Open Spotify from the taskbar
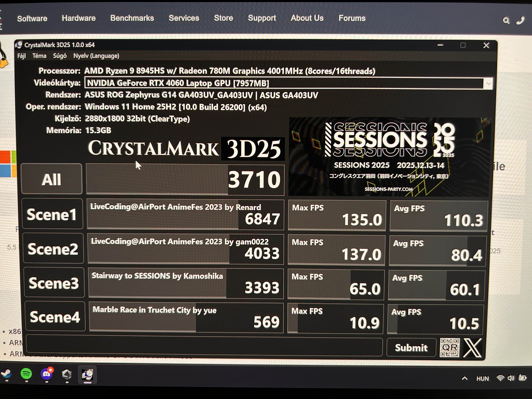The image size is (532, 399). point(26,374)
